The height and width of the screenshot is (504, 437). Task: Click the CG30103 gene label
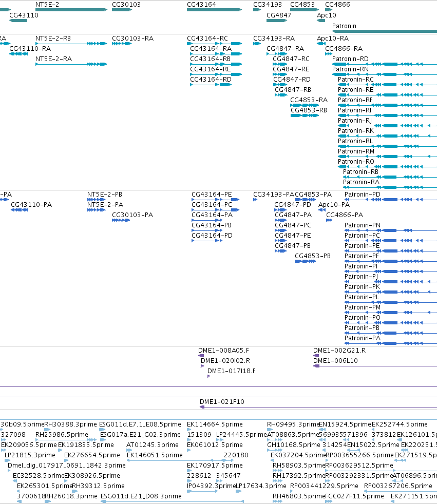(x=126, y=5)
